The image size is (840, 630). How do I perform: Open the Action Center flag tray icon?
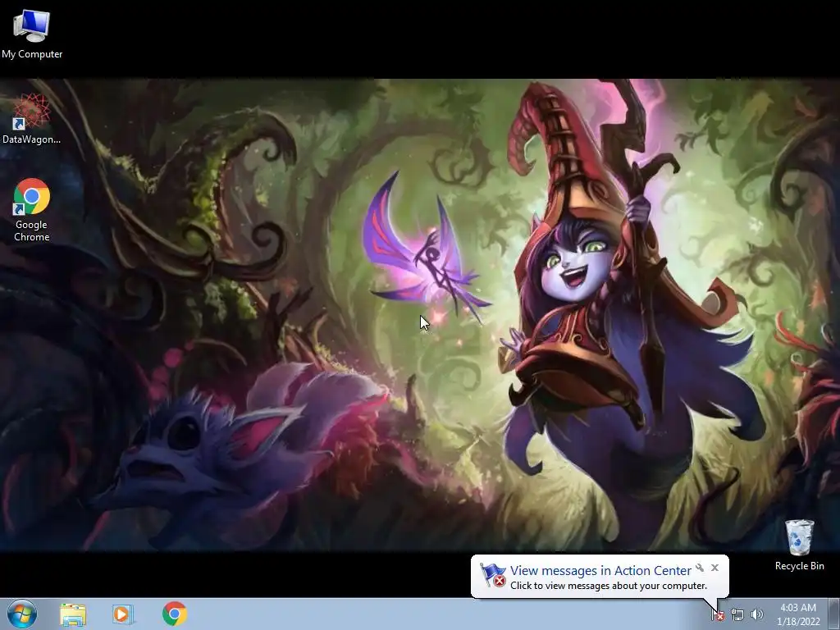pos(718,614)
